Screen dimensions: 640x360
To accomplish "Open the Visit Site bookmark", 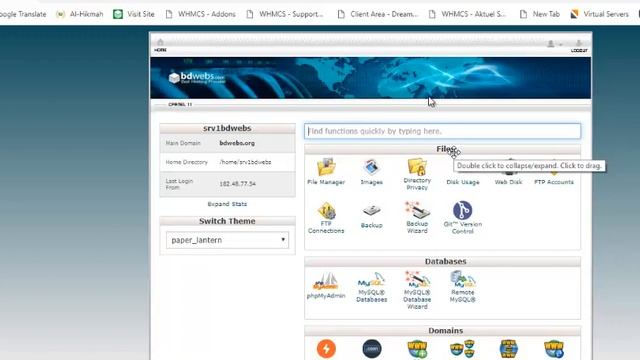I will [134, 14].
